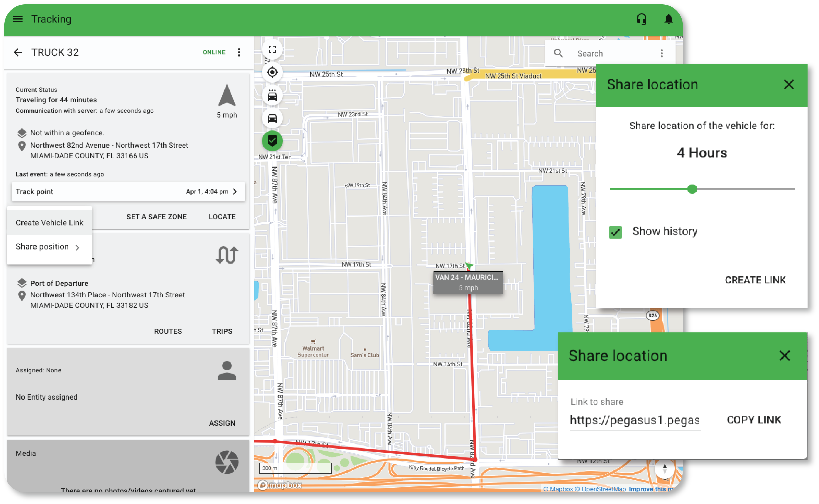Select Create Vehicle Link menu item
The image size is (819, 504).
(x=49, y=223)
